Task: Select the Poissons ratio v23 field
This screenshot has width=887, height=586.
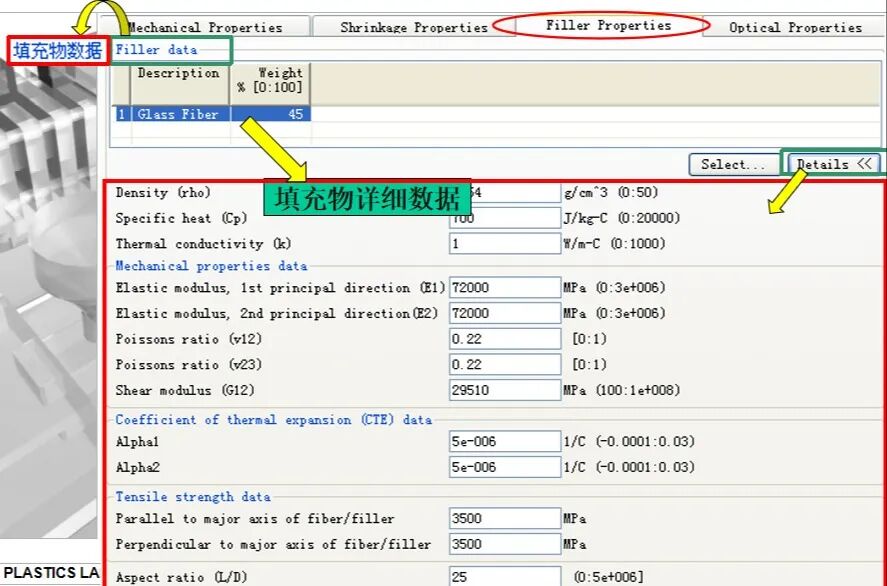Action: [505, 365]
